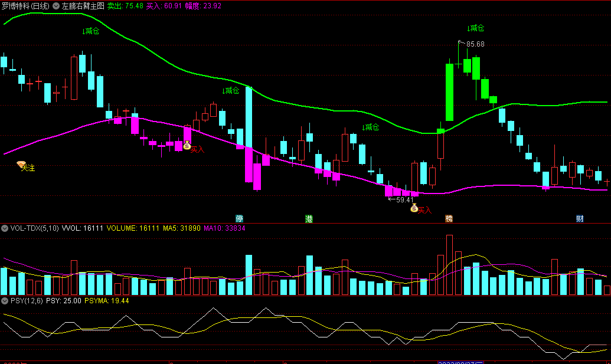The image size is (611, 364).
Task: Click the VOLUME: 16111 value
Action: point(133,228)
